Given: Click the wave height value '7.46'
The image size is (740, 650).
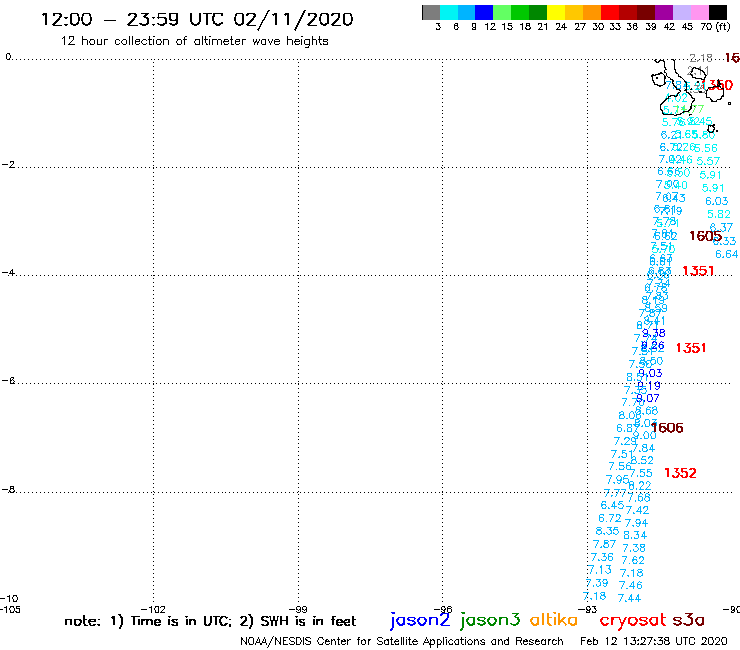Looking at the screenshot, I should point(631,585).
